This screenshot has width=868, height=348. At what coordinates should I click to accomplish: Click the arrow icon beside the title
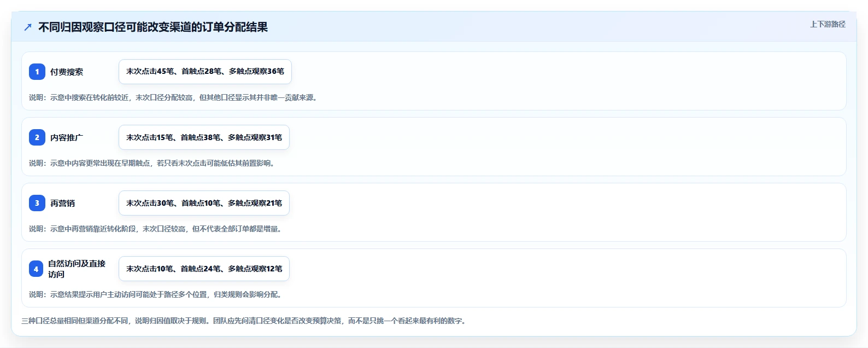[28, 27]
